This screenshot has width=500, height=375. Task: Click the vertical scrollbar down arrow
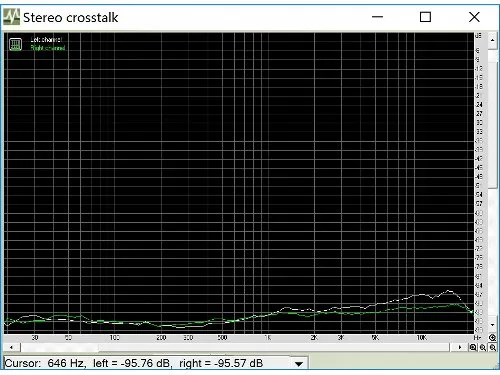(493, 325)
